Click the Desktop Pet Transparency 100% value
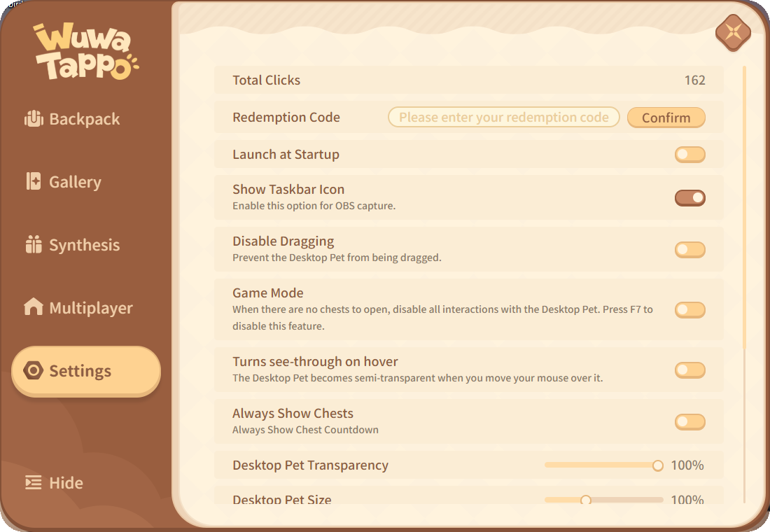This screenshot has height=532, width=770. click(x=687, y=465)
